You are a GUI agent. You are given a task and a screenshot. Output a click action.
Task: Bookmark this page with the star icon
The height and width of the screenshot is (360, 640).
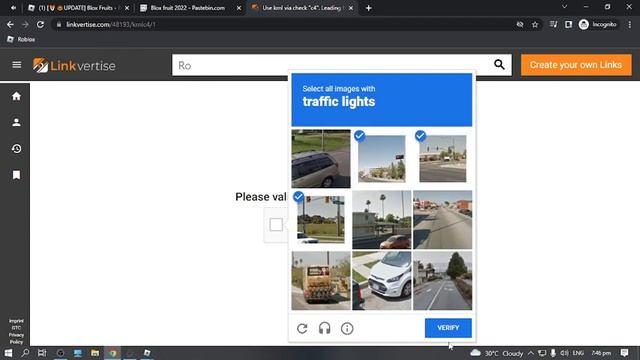535,24
